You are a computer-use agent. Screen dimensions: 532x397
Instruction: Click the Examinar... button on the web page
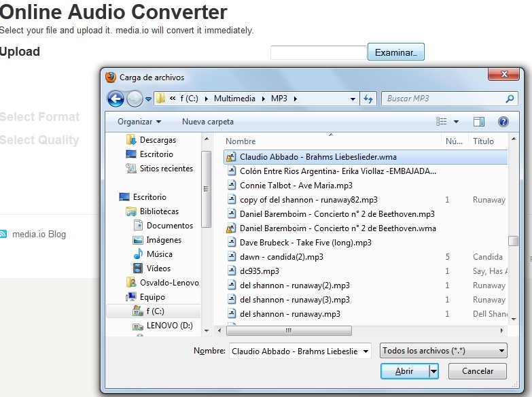coord(396,52)
